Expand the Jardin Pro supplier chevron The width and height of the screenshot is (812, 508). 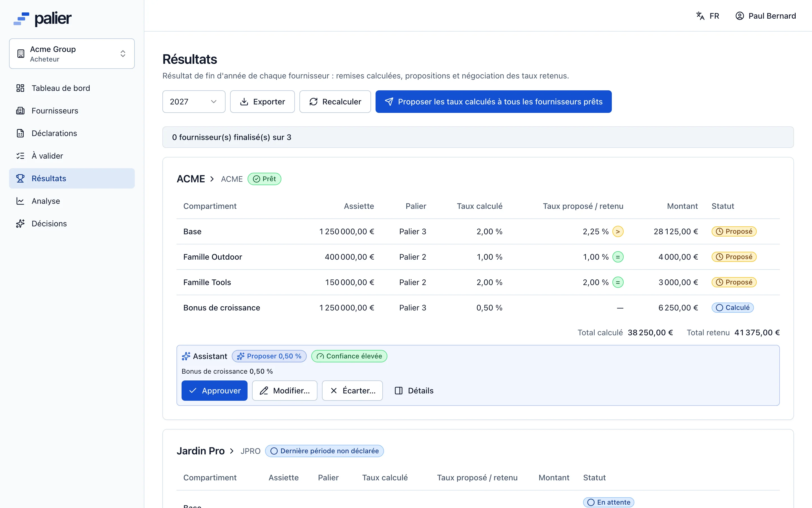coord(231,451)
